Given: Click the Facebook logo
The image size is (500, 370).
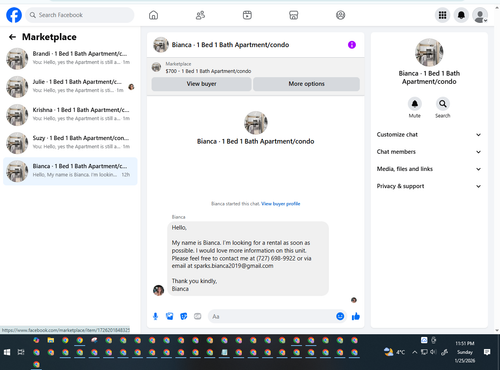Looking at the screenshot, I should 14,15.
